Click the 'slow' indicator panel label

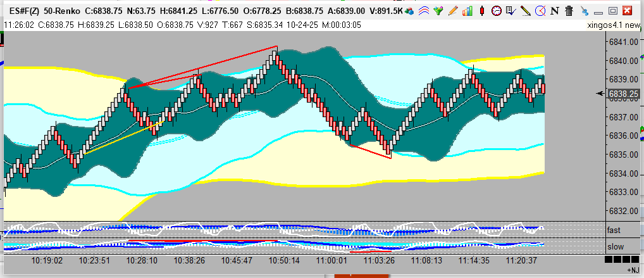614,246
